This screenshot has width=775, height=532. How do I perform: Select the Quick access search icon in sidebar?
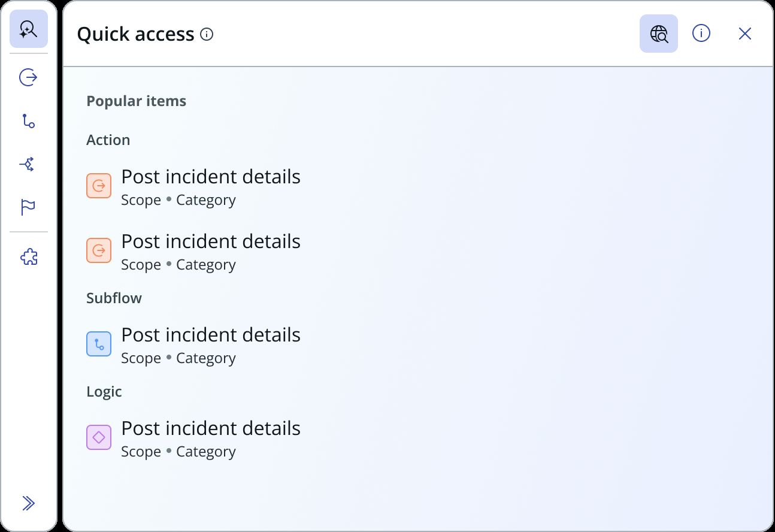29,29
